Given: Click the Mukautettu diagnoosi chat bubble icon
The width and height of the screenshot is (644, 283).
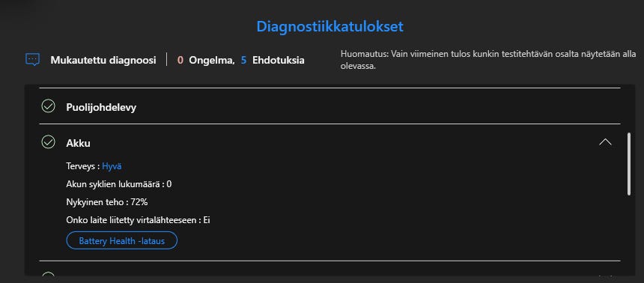Looking at the screenshot, I should pyautogui.click(x=32, y=60).
